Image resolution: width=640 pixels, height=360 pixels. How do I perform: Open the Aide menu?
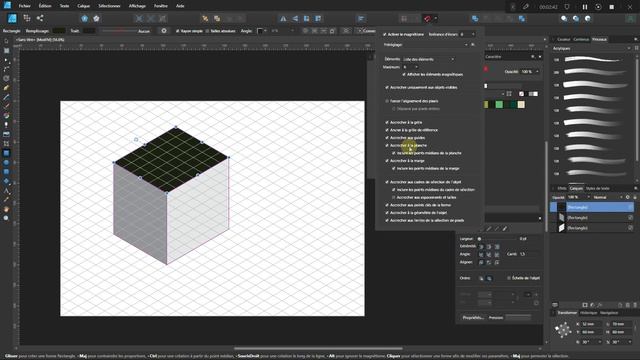(180, 6)
